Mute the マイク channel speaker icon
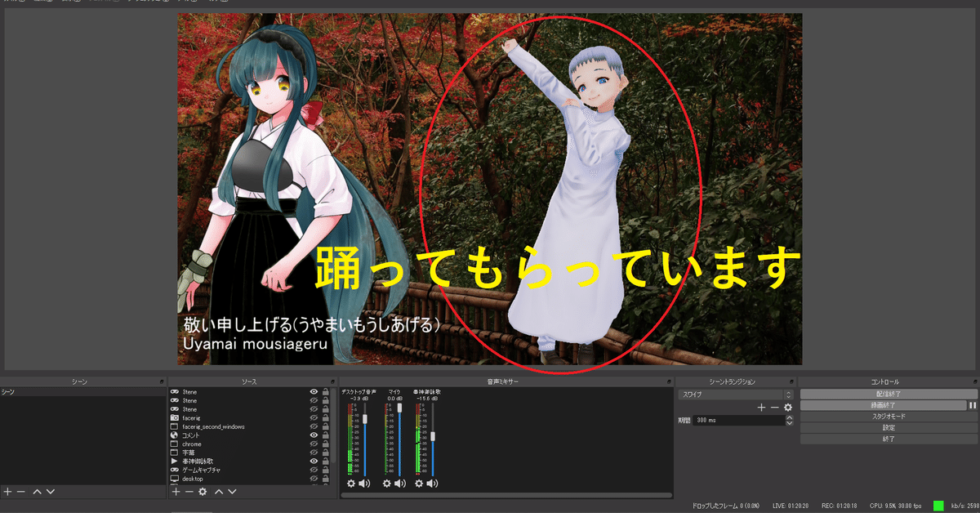The image size is (980, 513). pyautogui.click(x=400, y=484)
